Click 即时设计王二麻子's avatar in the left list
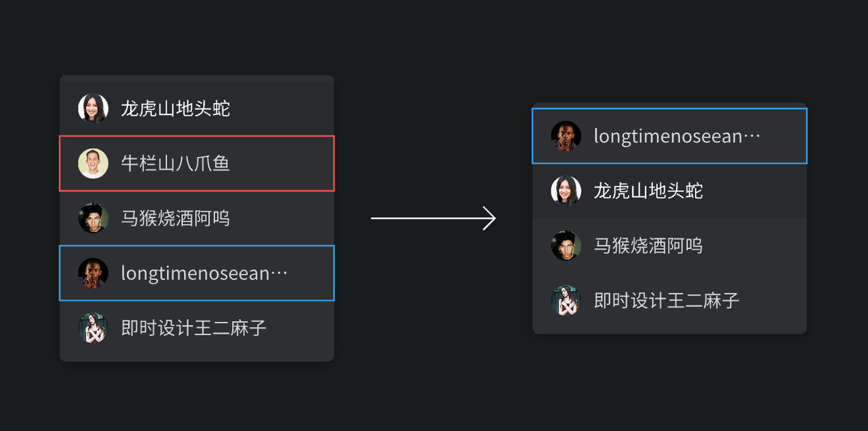 click(x=93, y=328)
